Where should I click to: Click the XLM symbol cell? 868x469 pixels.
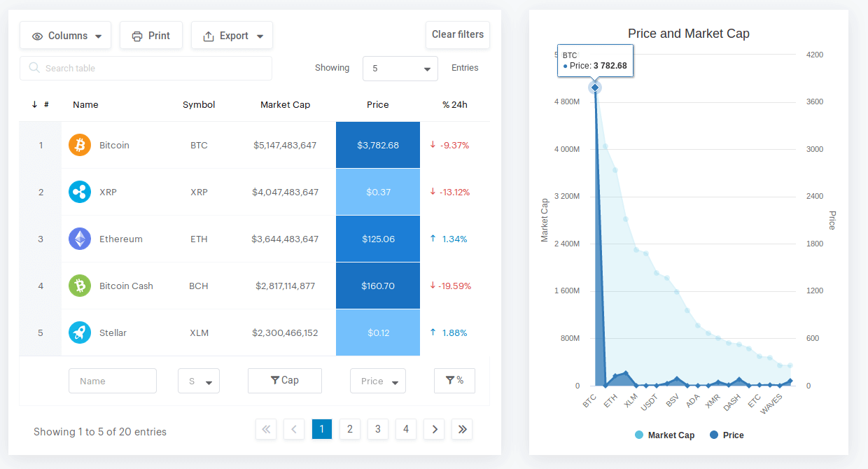[x=199, y=332]
